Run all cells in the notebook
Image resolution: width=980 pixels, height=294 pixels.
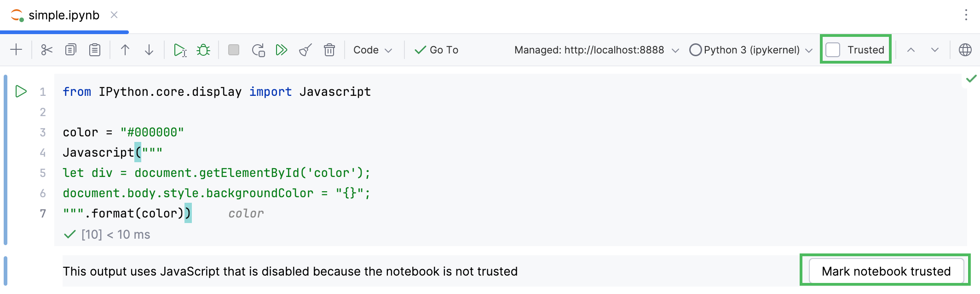pos(282,50)
